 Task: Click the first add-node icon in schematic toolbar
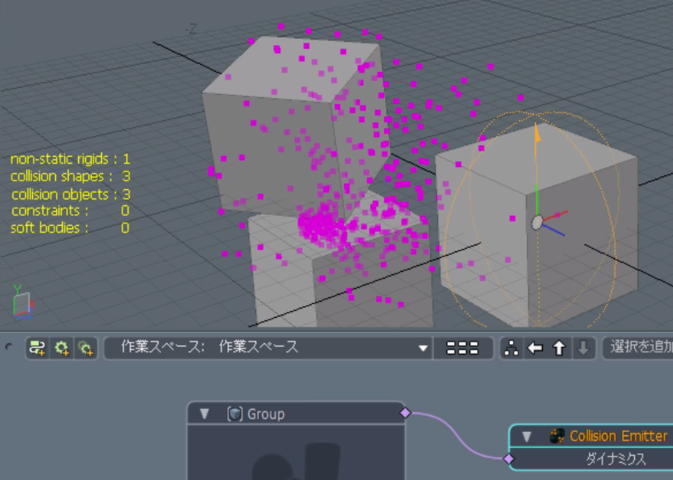[39, 348]
